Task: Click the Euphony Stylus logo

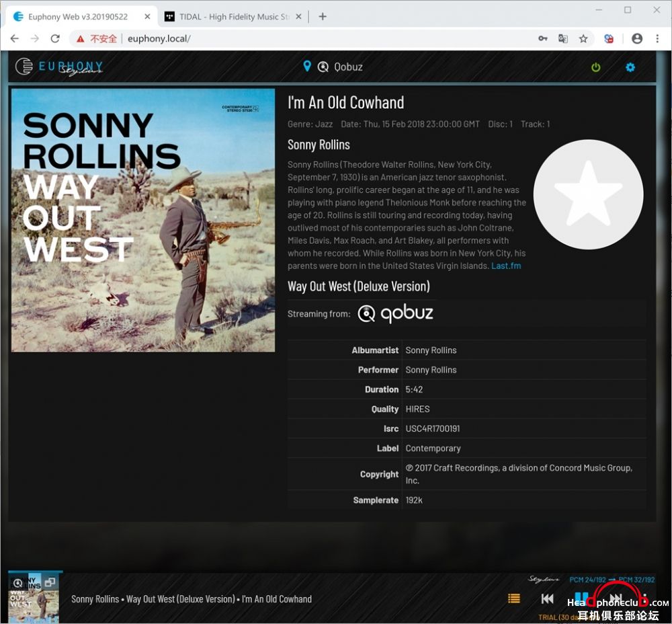Action: coord(59,67)
